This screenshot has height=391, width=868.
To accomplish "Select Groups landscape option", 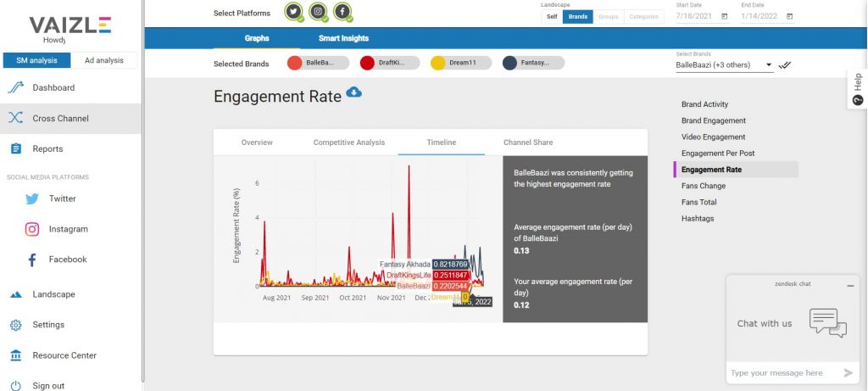I will [x=609, y=17].
